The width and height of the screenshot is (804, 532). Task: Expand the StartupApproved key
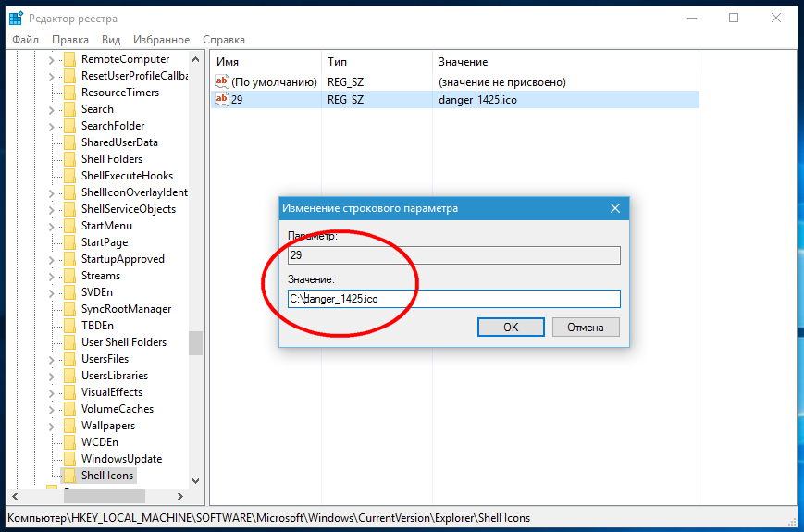[x=51, y=260]
